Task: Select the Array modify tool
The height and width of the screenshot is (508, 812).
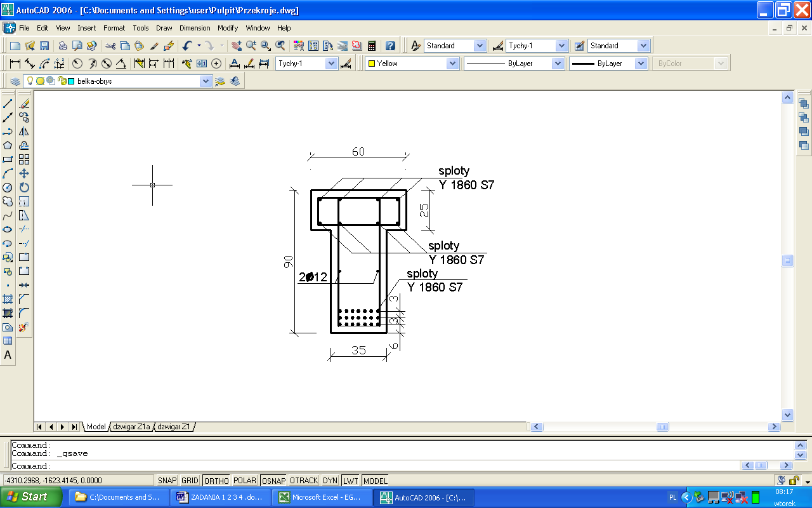Action: pos(24,159)
